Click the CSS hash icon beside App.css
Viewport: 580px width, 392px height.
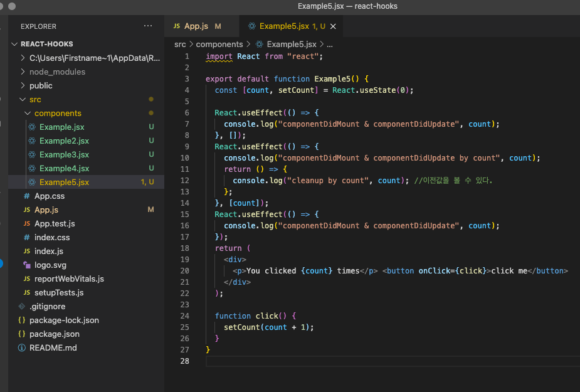[x=26, y=196]
